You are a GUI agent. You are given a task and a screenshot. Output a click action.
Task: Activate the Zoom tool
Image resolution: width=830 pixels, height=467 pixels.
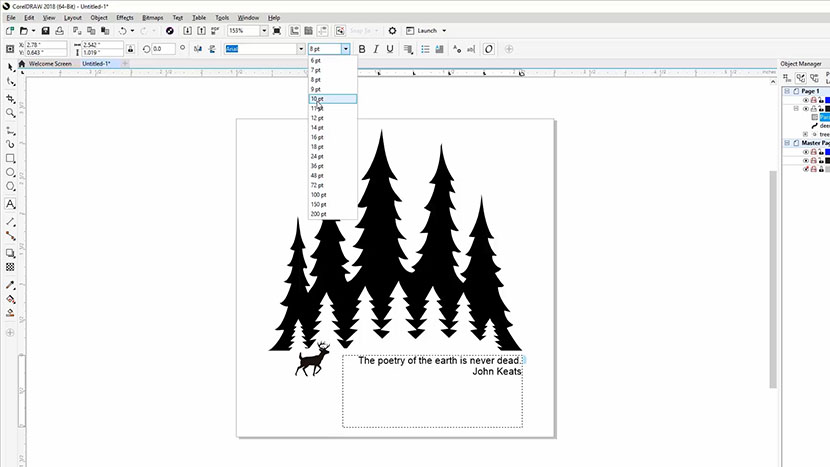click(11, 113)
